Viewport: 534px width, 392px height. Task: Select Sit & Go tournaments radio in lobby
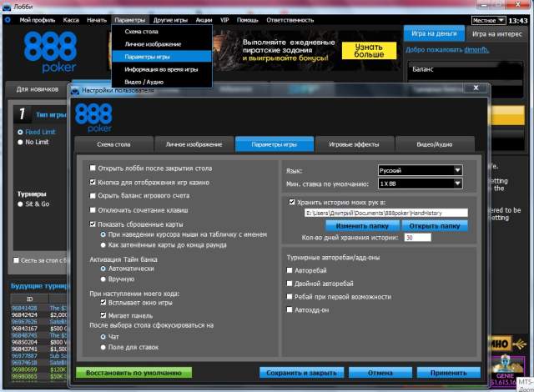(20, 204)
